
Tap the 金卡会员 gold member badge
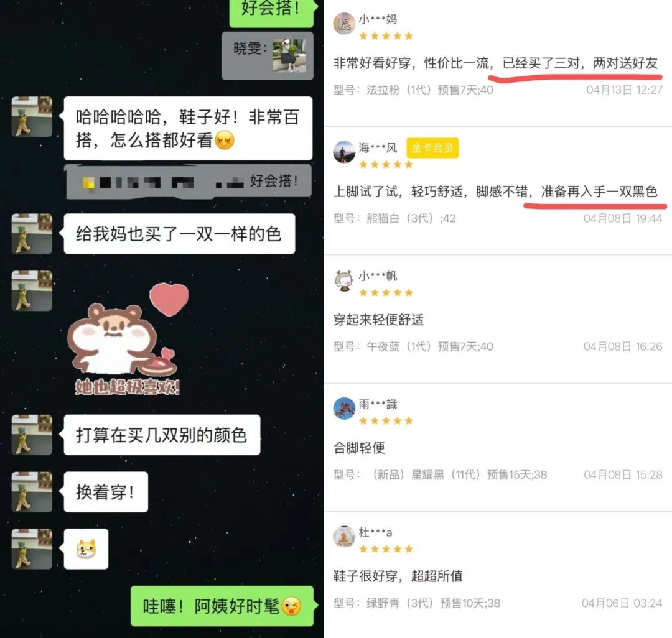(x=432, y=148)
